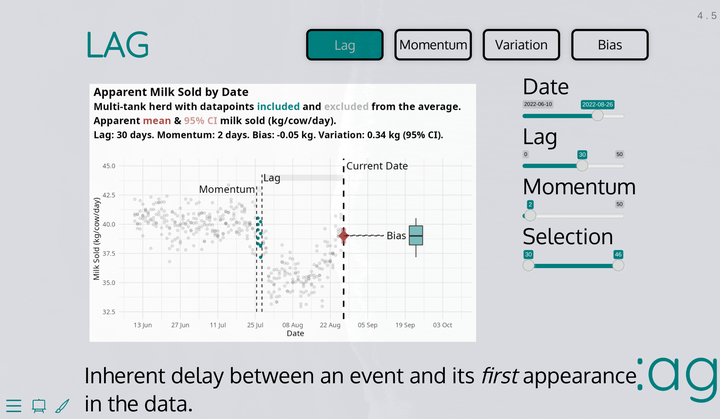Click the Lag slider handle at 30
The height and width of the screenshot is (419, 720).
click(582, 166)
